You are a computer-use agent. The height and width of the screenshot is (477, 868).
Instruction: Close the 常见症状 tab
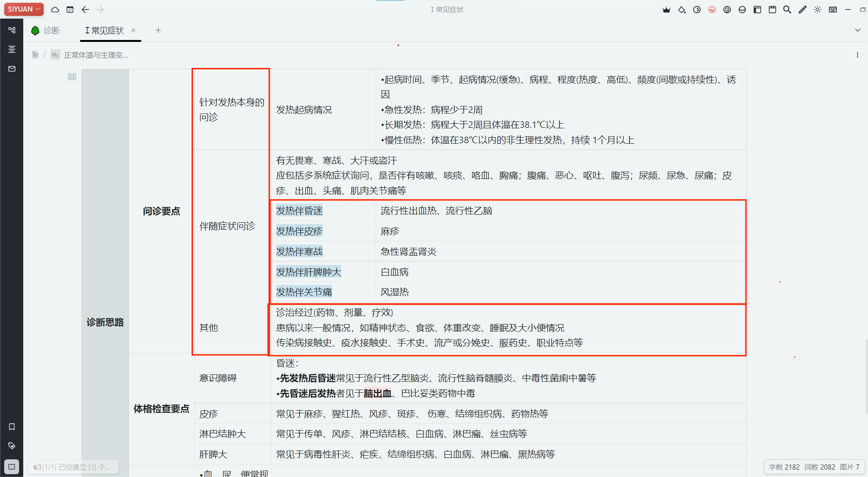point(133,30)
